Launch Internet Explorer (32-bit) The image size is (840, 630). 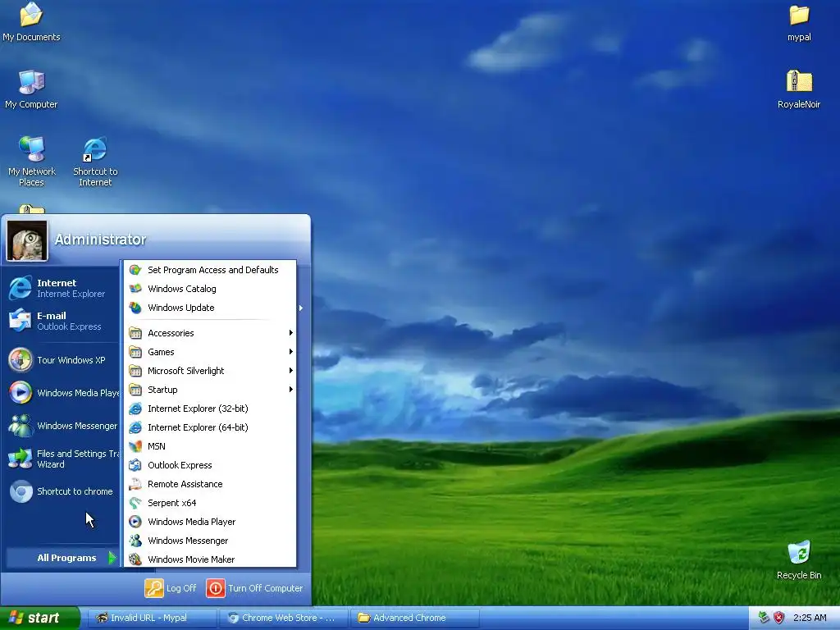click(210, 409)
